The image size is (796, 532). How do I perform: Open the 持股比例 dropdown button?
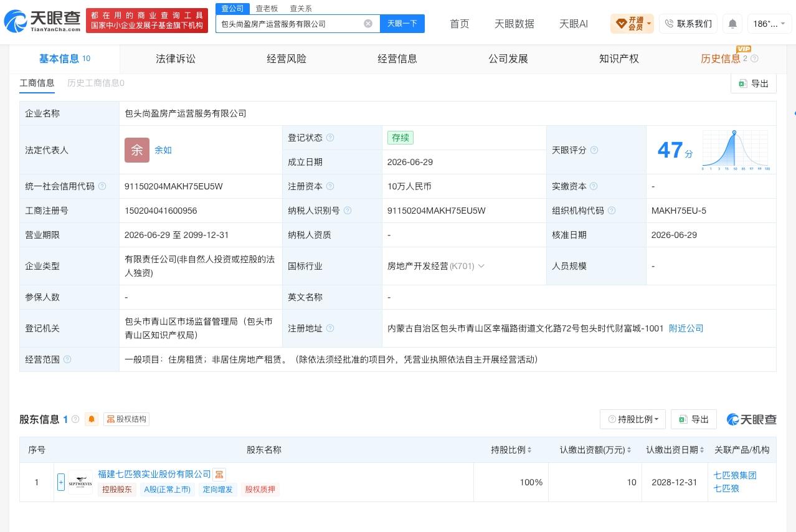coord(633,419)
